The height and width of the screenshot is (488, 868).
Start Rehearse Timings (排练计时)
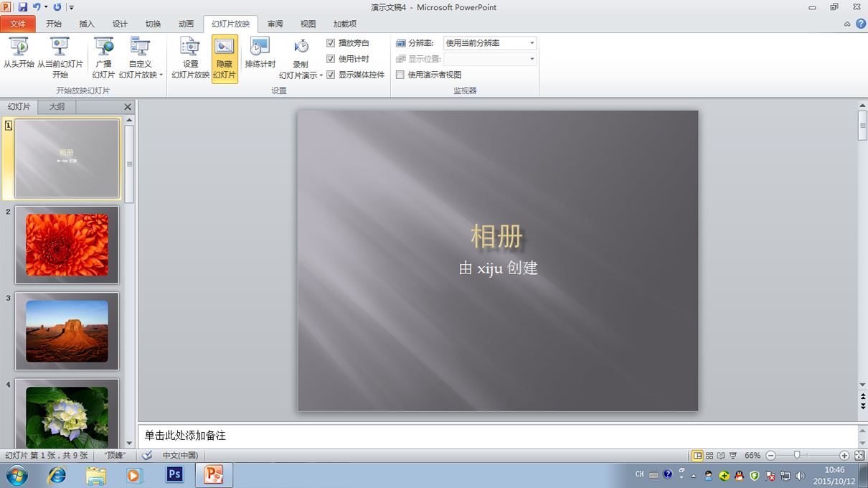click(x=260, y=53)
